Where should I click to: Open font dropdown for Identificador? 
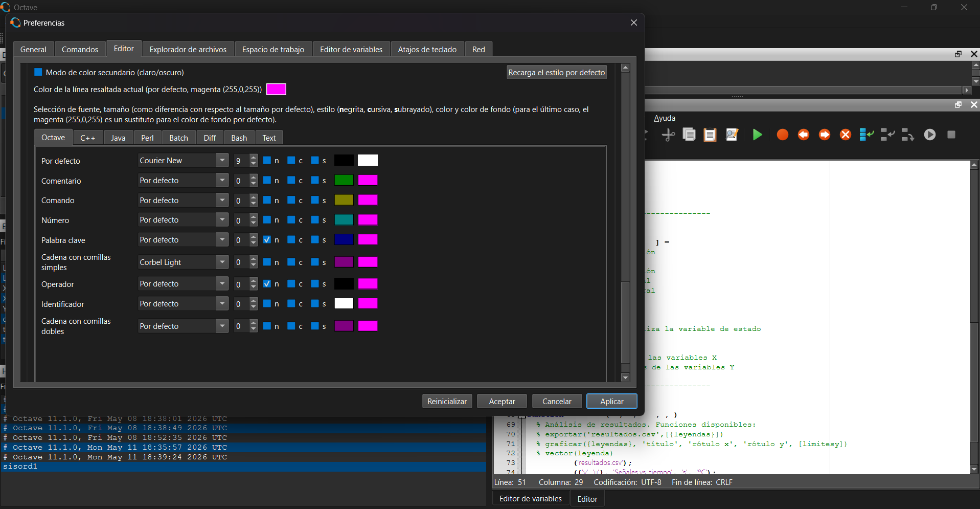(x=183, y=303)
